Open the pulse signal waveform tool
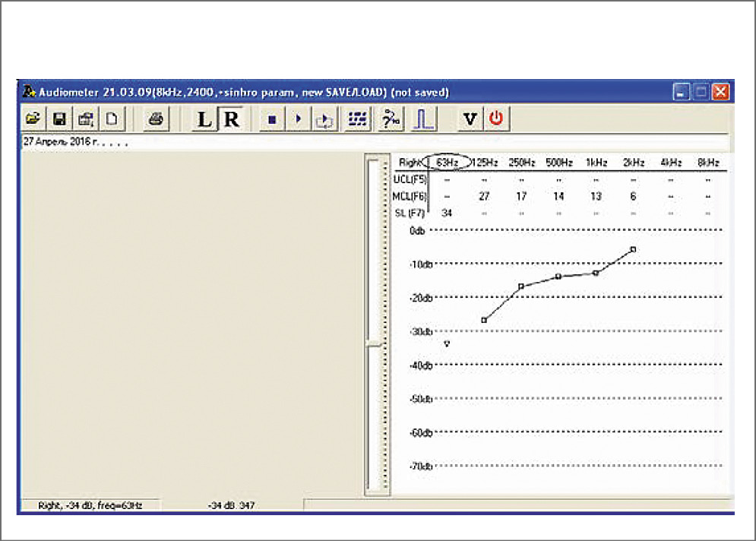756x541 pixels. (x=422, y=119)
